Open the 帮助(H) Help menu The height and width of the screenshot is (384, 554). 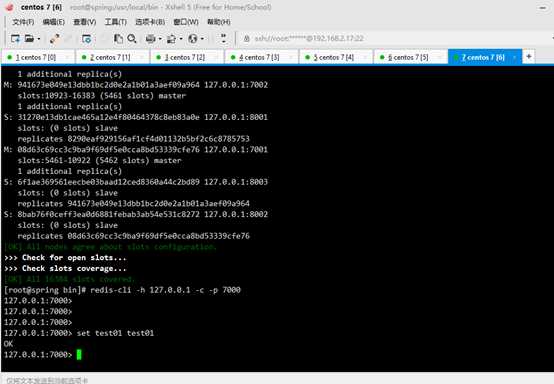tap(219, 22)
